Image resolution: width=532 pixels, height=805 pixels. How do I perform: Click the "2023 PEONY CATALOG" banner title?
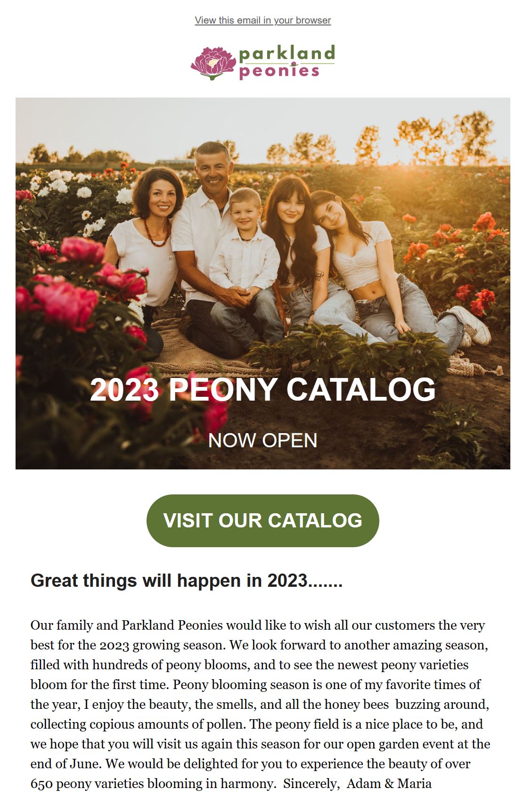tap(262, 389)
